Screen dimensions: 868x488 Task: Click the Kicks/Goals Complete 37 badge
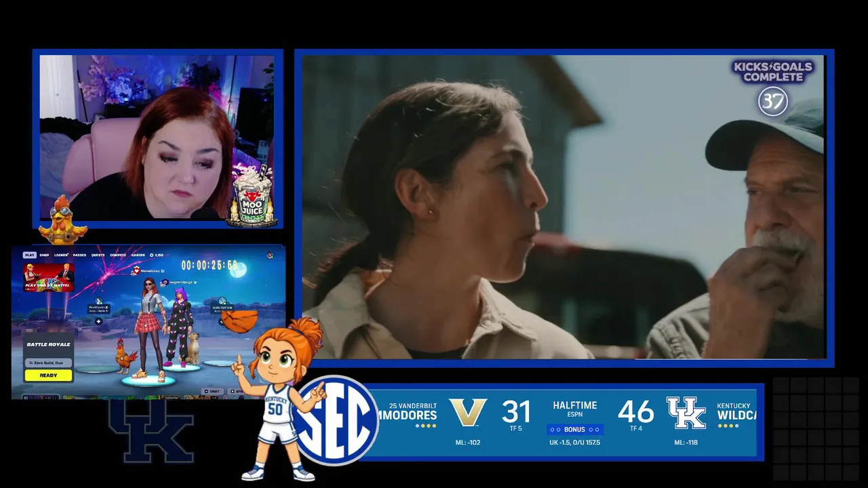pyautogui.click(x=773, y=88)
